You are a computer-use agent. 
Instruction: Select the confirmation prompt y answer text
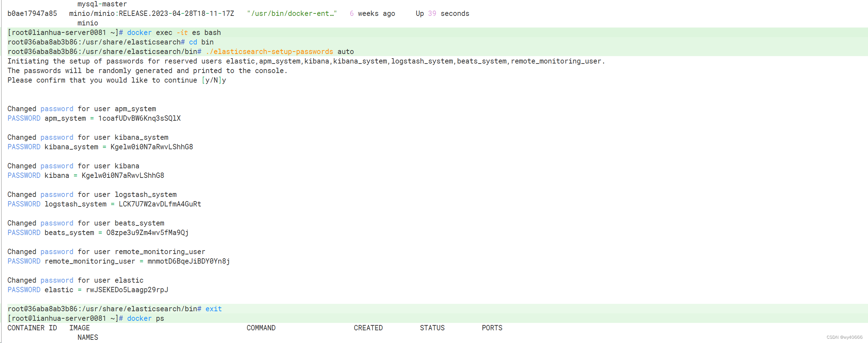(x=225, y=80)
